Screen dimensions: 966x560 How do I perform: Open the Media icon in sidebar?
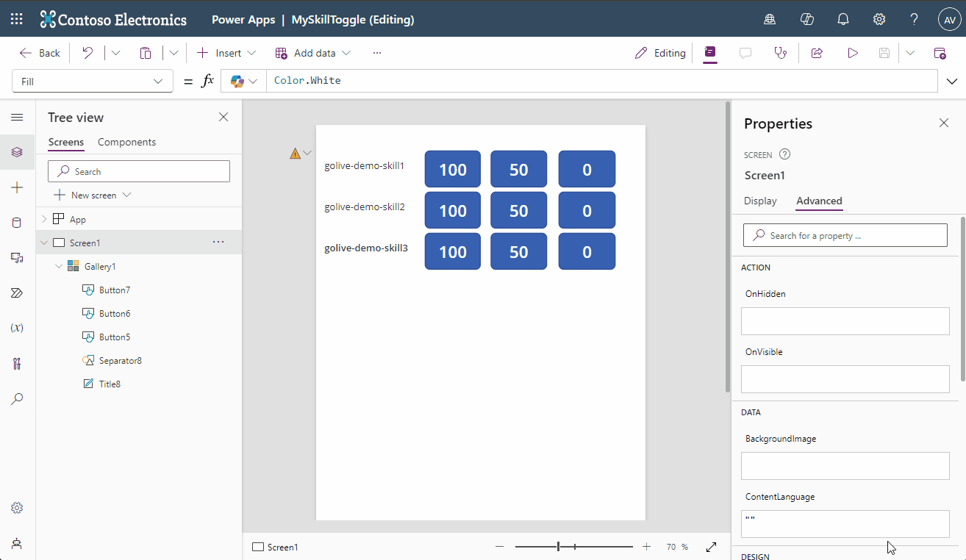17,258
